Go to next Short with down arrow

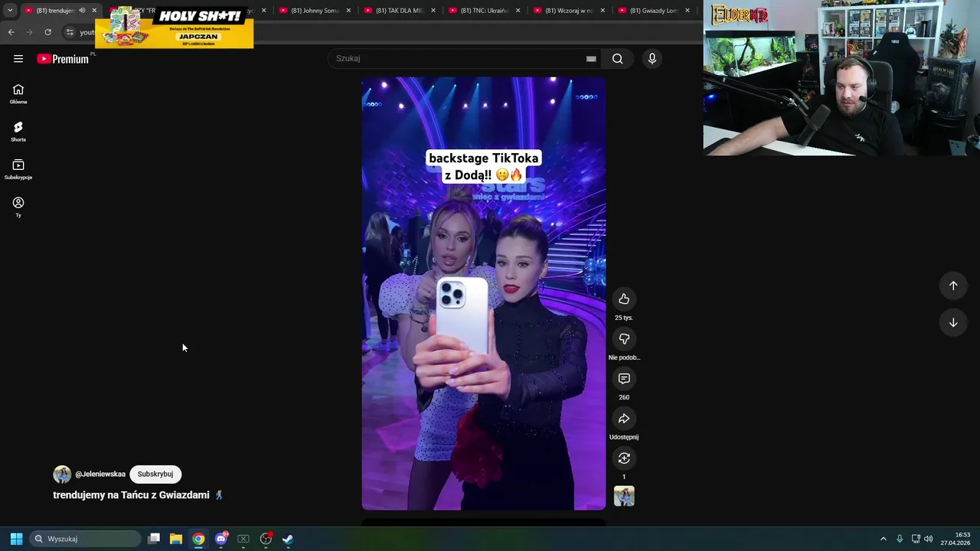(x=953, y=323)
